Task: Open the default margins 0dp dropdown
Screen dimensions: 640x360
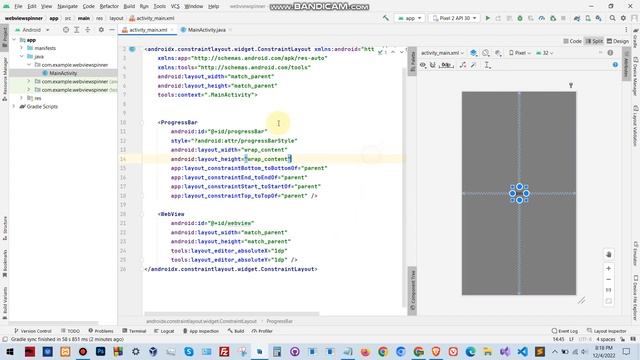Action: (446, 65)
